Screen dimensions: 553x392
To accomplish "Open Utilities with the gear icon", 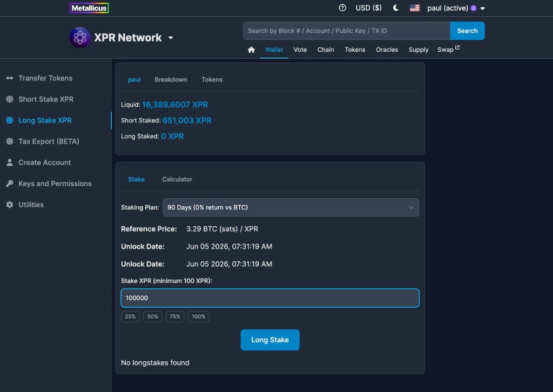I will tap(10, 204).
